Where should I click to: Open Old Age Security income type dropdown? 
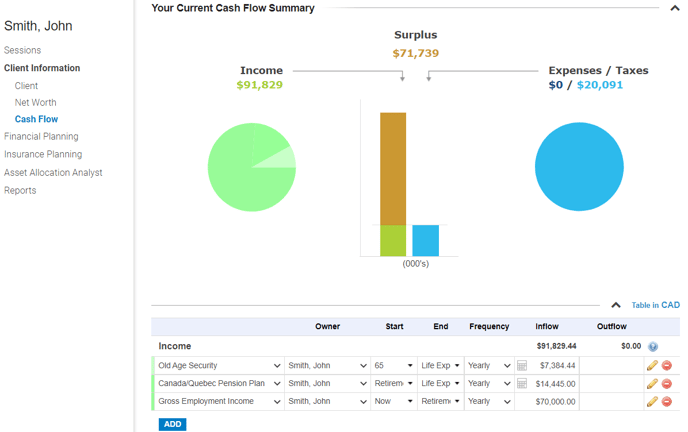(x=219, y=366)
